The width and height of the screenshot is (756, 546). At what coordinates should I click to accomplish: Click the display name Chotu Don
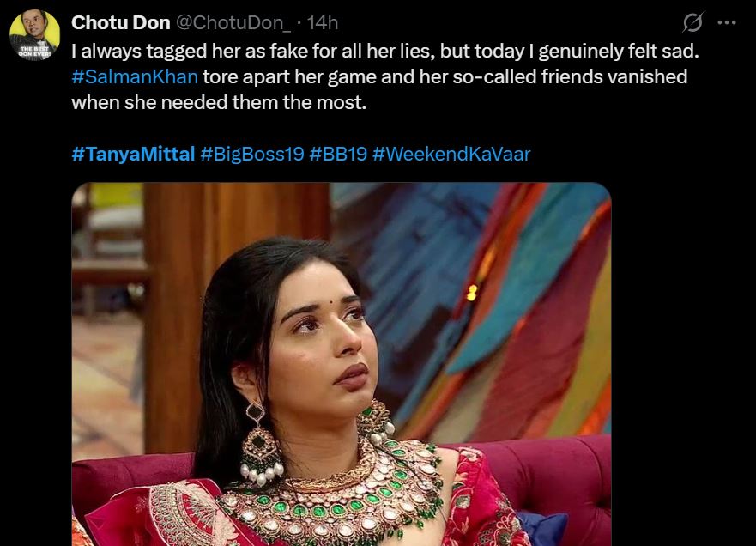pyautogui.click(x=120, y=22)
